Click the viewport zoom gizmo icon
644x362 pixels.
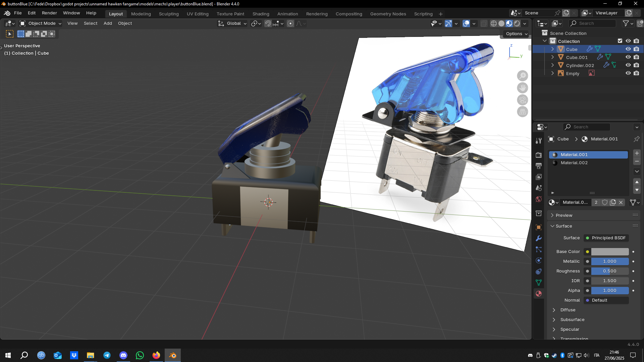(x=523, y=76)
